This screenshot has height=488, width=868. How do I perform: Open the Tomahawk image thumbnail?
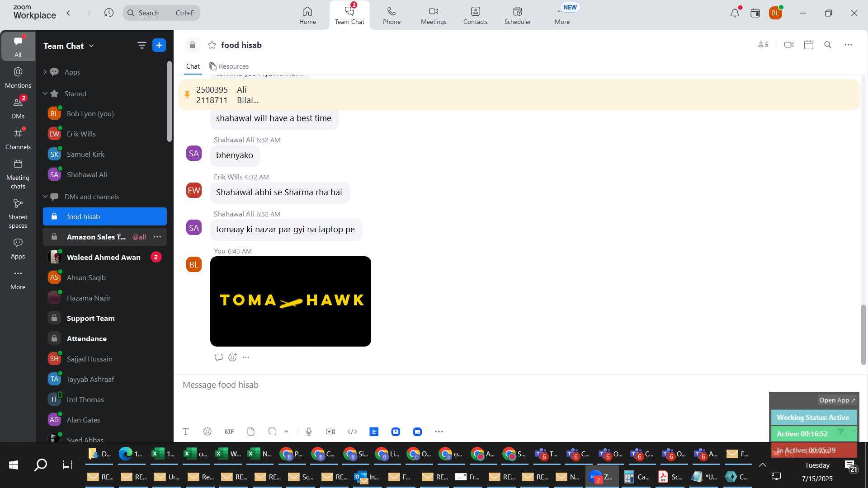pyautogui.click(x=291, y=301)
